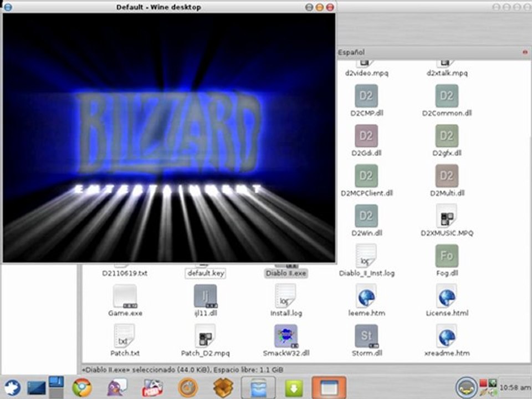Image resolution: width=532 pixels, height=399 pixels.
Task: Select the ijl11.dll file icon
Action: click(205, 296)
